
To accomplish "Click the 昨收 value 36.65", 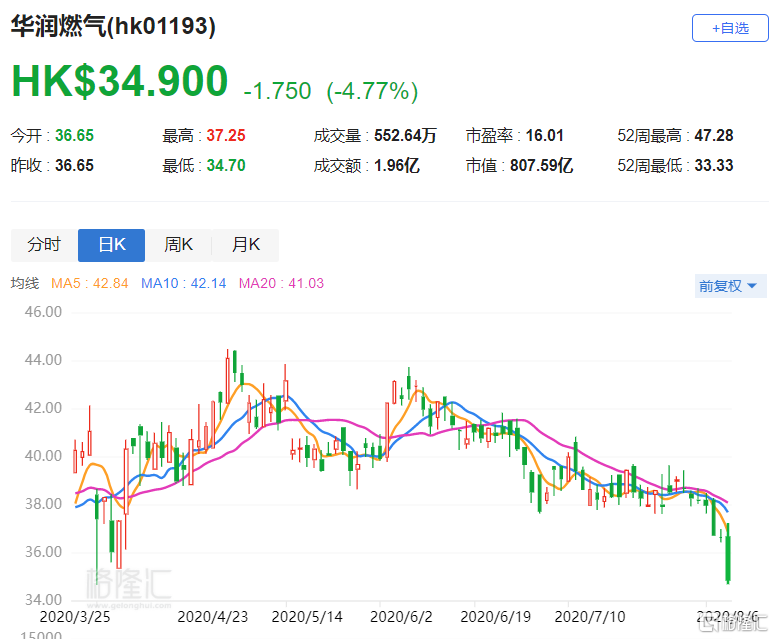I will pyautogui.click(x=75, y=165).
